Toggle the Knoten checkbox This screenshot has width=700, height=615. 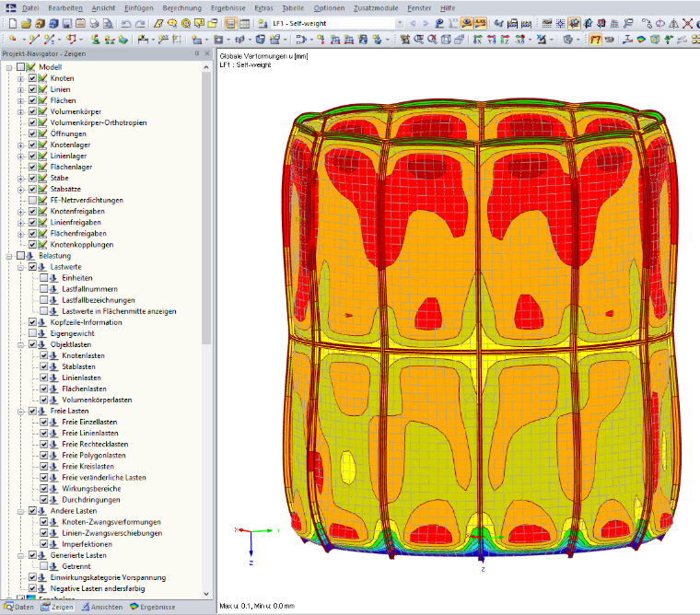click(32, 78)
